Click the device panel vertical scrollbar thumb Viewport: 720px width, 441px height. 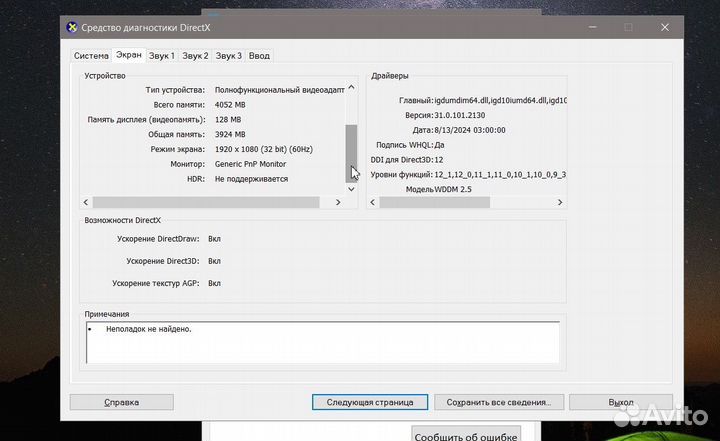(351, 153)
